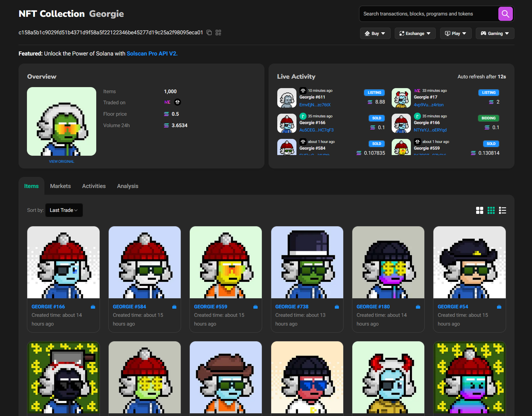Click Georgie #17 thumbnail in Live Activity

coord(401,98)
